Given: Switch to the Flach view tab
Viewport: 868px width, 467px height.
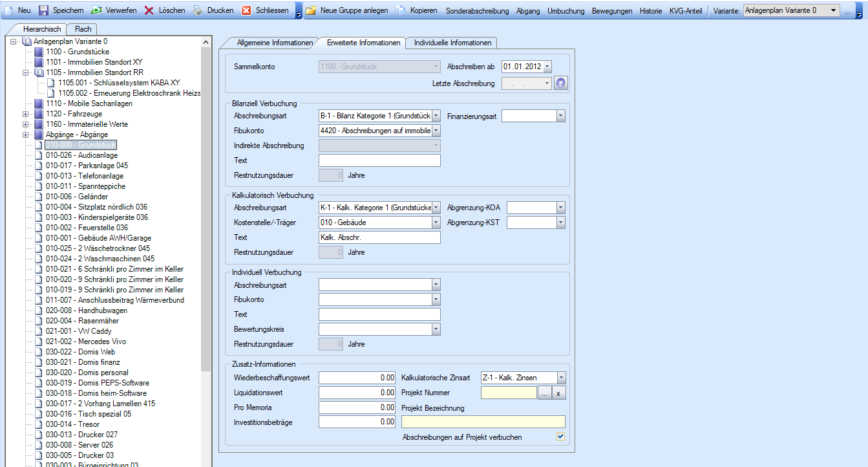Looking at the screenshot, I should pyautogui.click(x=83, y=29).
